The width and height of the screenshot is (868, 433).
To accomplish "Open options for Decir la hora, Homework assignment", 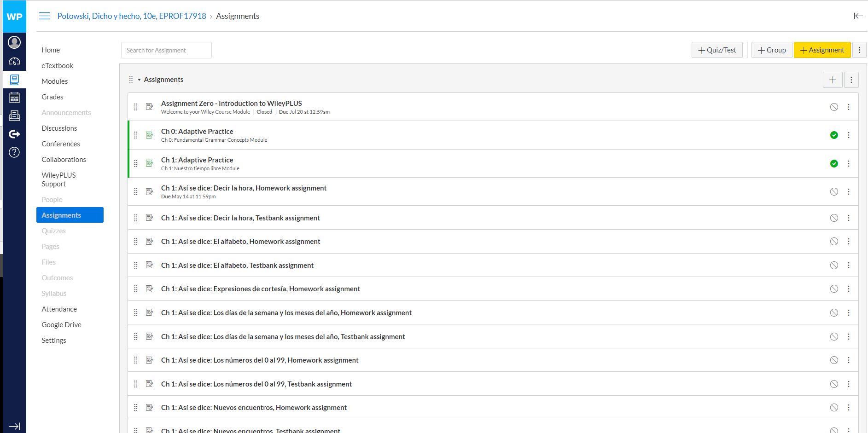I will click(848, 191).
